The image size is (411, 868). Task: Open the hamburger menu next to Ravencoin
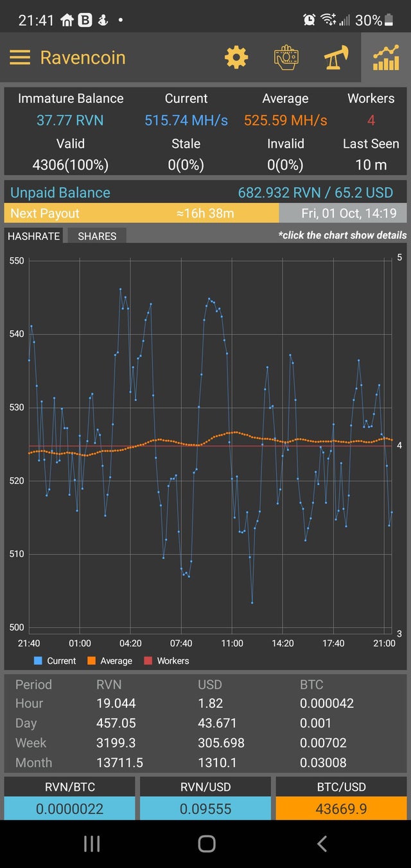pos(20,58)
